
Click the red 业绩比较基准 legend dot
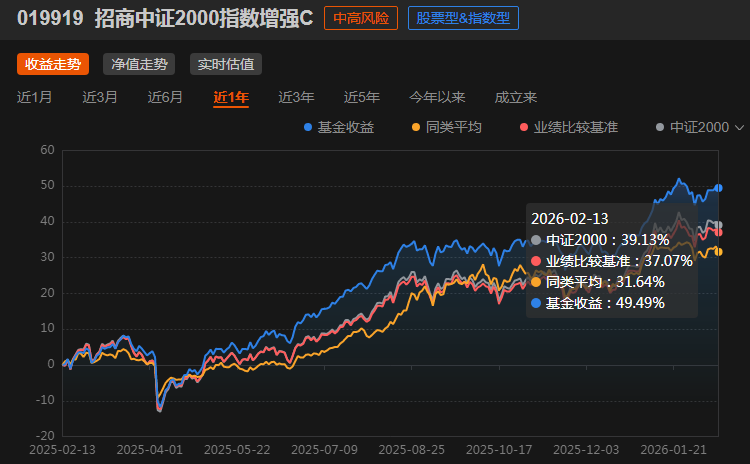[x=524, y=127]
